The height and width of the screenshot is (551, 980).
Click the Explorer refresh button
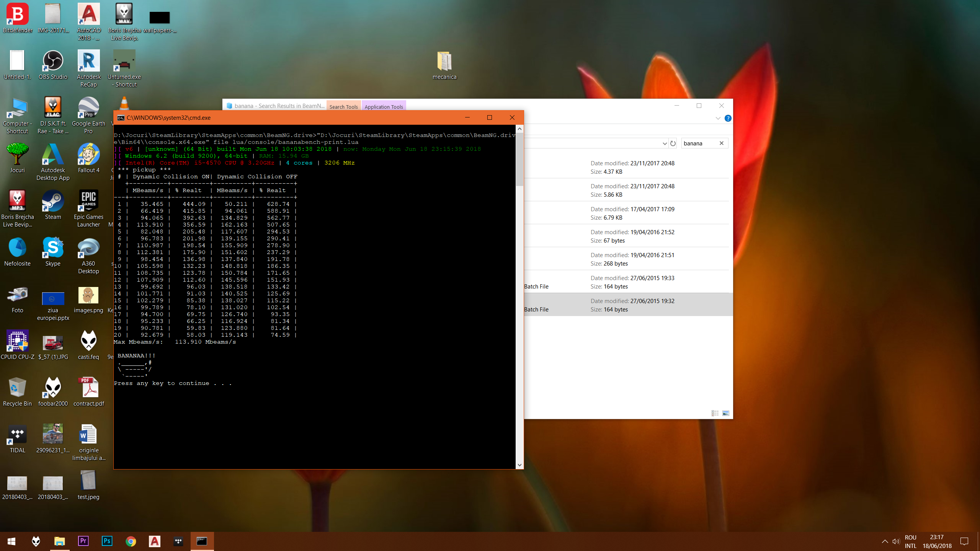673,143
